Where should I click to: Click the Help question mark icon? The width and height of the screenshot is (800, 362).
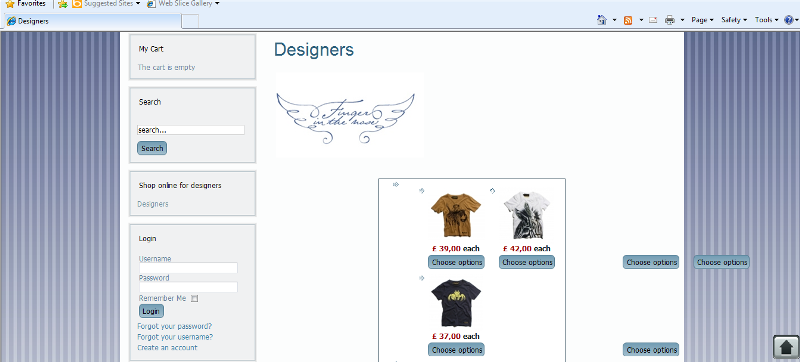[x=789, y=20]
